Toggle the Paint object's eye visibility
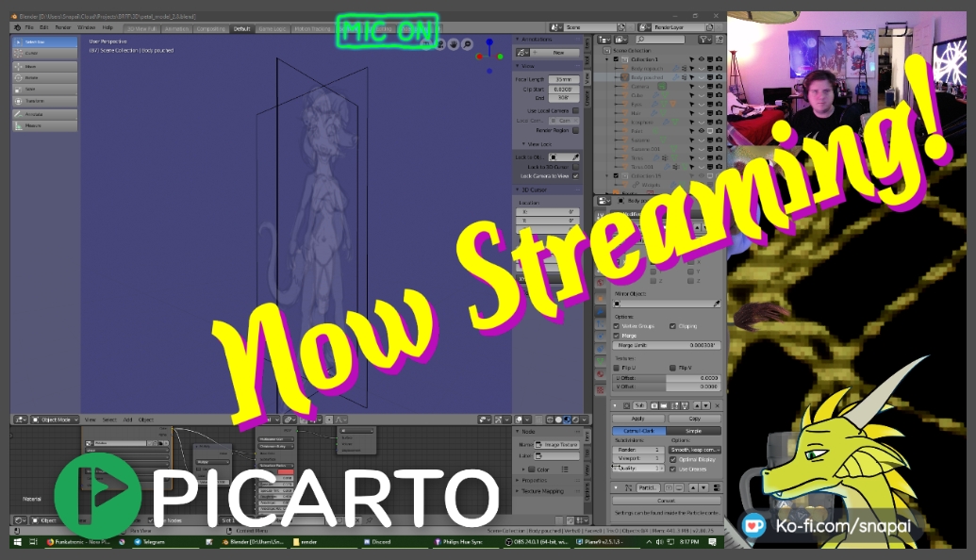 [x=702, y=131]
